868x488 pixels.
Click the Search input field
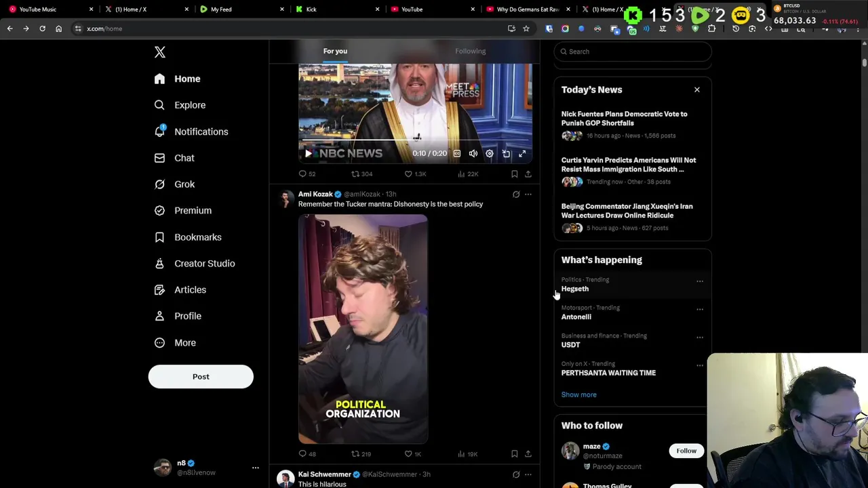tap(633, 52)
